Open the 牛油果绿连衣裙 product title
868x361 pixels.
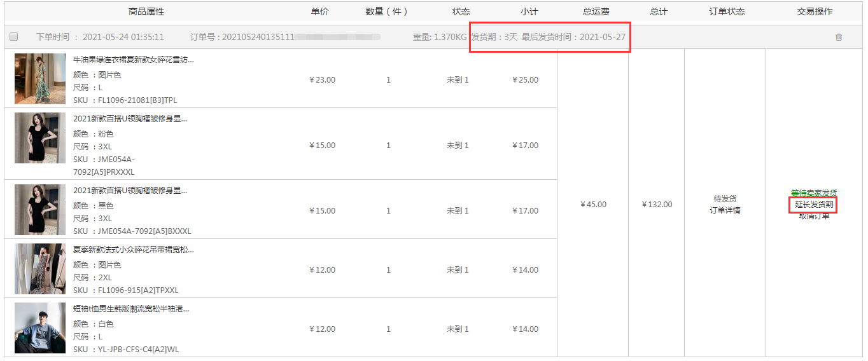coord(134,60)
